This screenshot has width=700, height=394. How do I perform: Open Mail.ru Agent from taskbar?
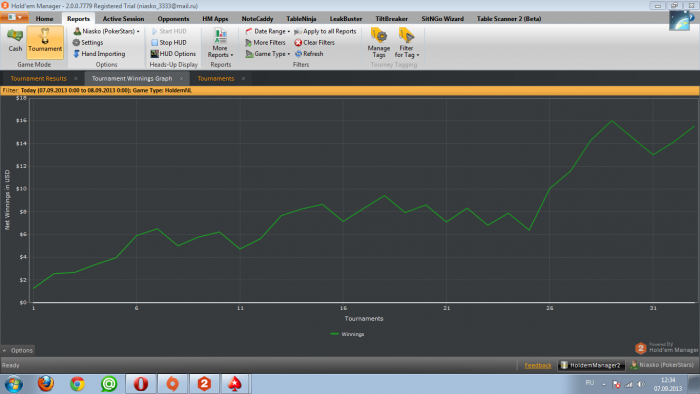(109, 384)
